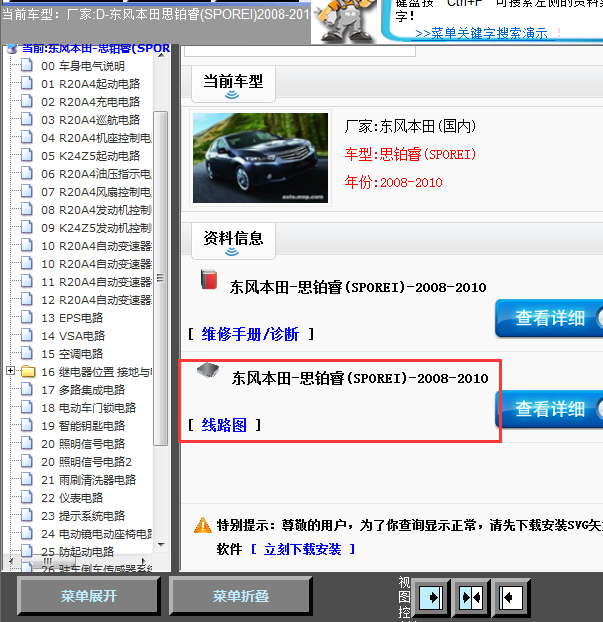The image size is (603, 622).
Task: Click the red book icon for 维修手册
Action: [209, 279]
